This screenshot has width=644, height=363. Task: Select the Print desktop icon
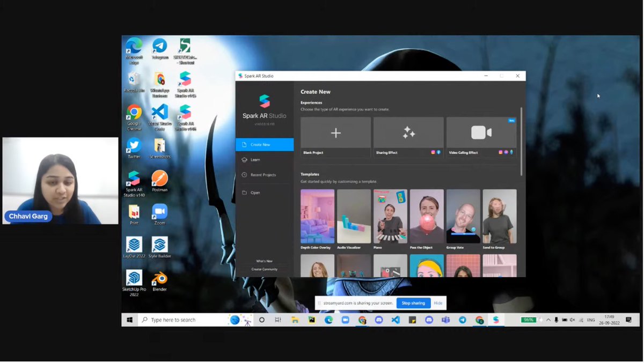click(134, 214)
